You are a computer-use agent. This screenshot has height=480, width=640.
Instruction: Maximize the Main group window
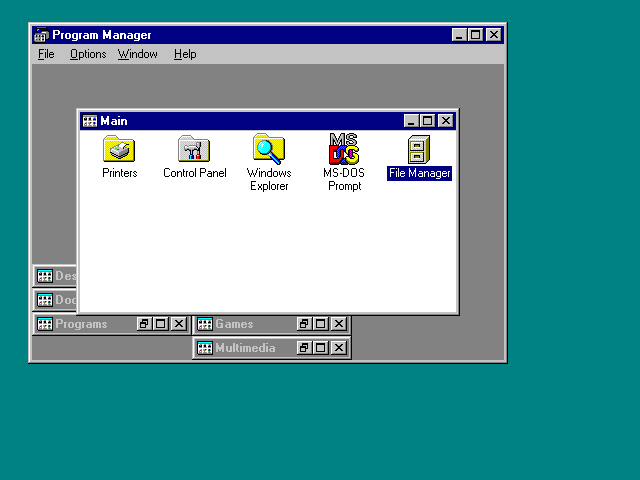point(427,121)
